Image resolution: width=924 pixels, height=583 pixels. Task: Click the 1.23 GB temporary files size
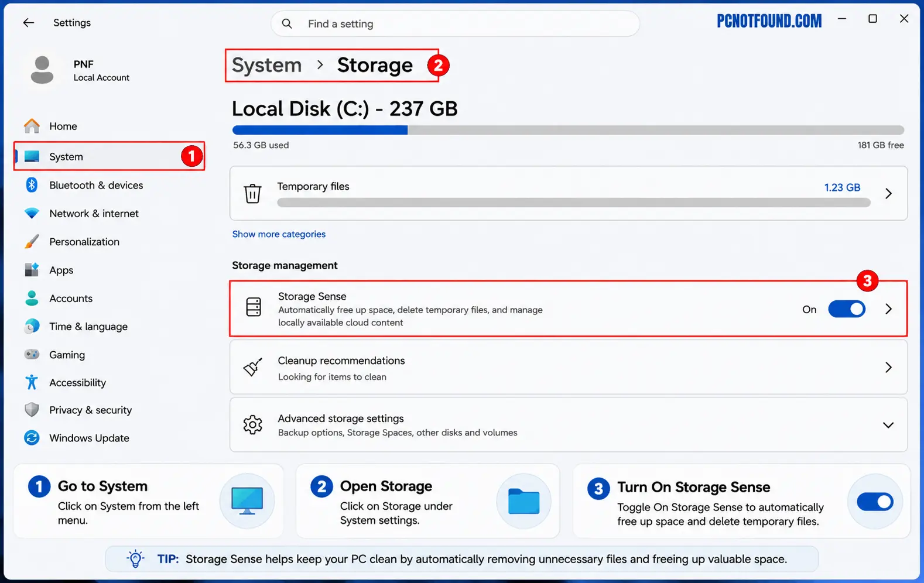click(842, 187)
